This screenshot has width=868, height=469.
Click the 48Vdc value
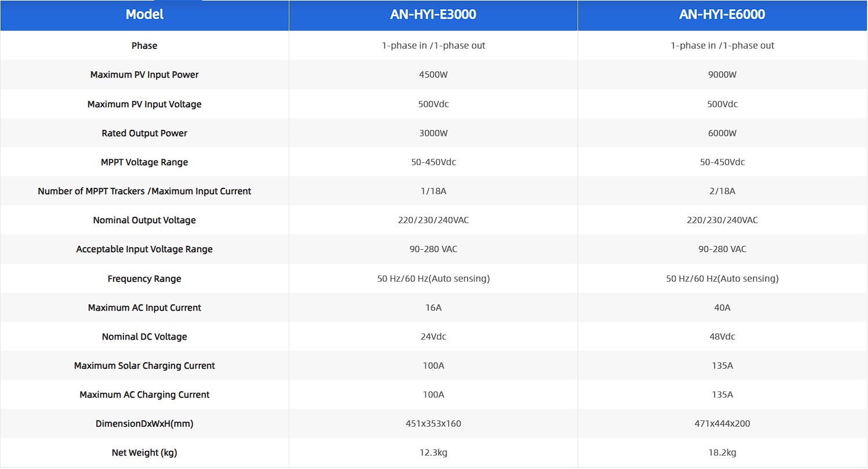[x=722, y=337]
